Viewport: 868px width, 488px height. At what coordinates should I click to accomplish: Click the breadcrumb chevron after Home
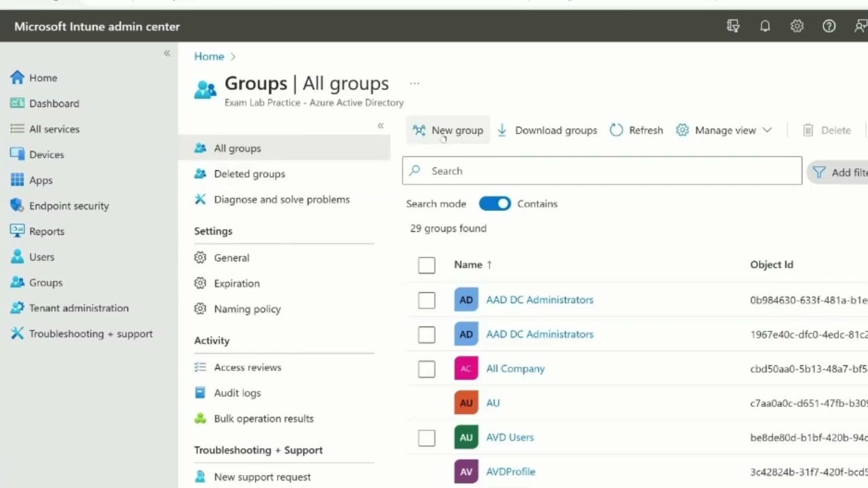[233, 56]
